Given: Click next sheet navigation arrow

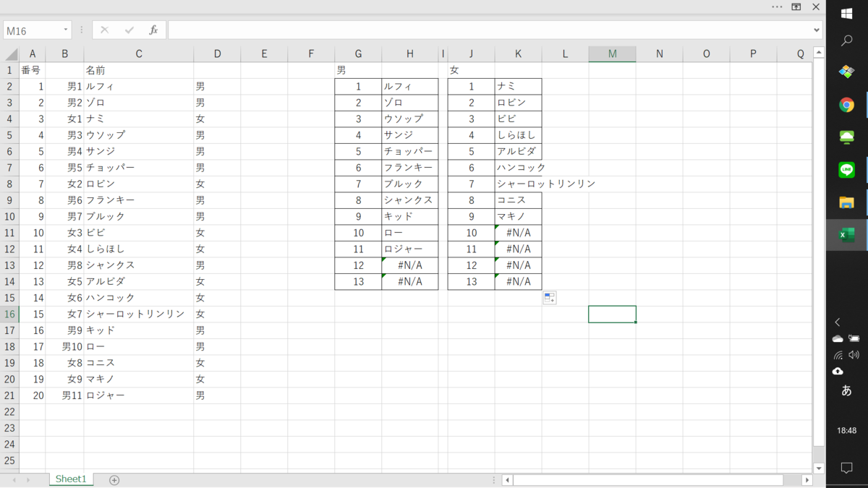Looking at the screenshot, I should coord(28,480).
